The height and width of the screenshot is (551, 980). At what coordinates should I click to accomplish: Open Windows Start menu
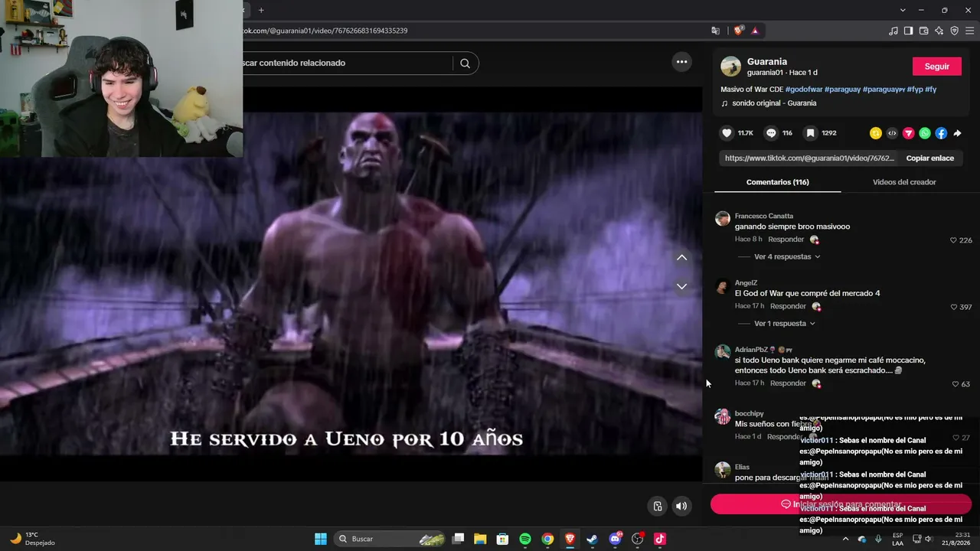point(321,539)
